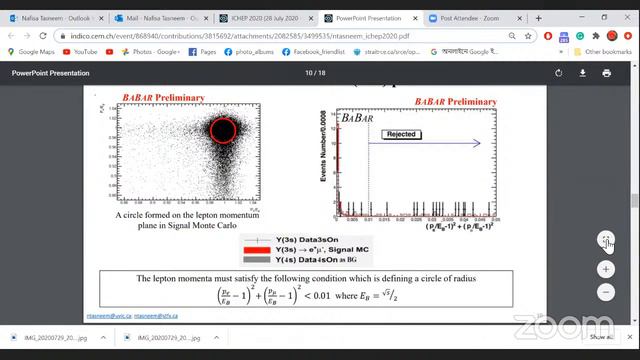The width and height of the screenshot is (640, 360).
Task: Expand options for second IMG download
Action: click(x=216, y=338)
